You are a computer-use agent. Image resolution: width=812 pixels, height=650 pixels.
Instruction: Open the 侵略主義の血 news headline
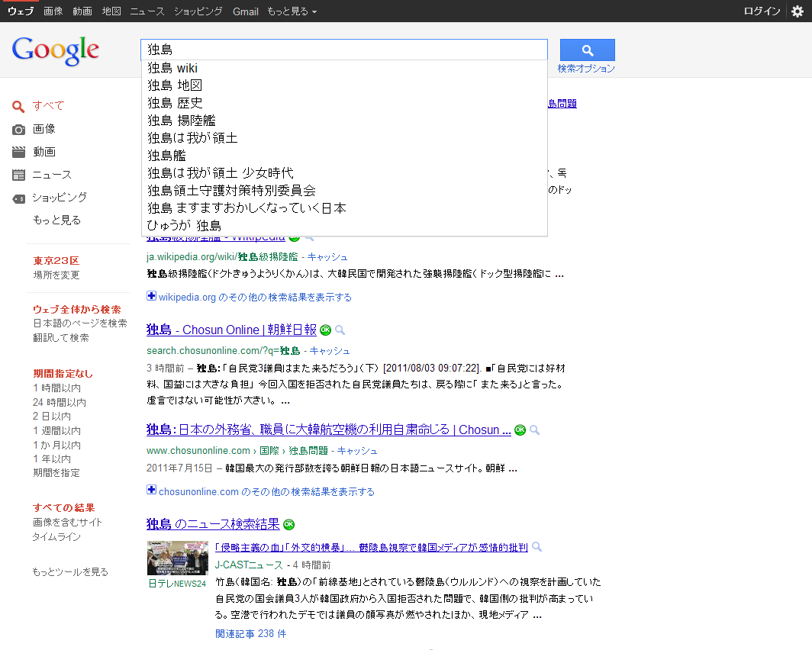tap(372, 547)
